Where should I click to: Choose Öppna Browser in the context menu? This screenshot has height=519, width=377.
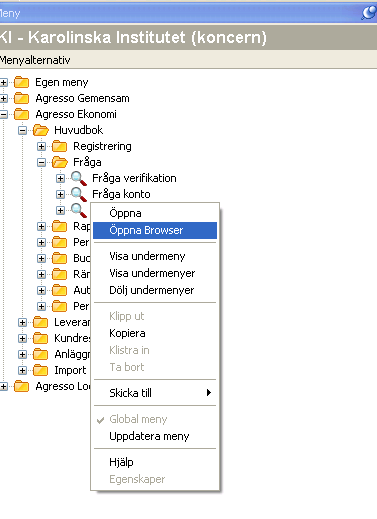pyautogui.click(x=155, y=230)
